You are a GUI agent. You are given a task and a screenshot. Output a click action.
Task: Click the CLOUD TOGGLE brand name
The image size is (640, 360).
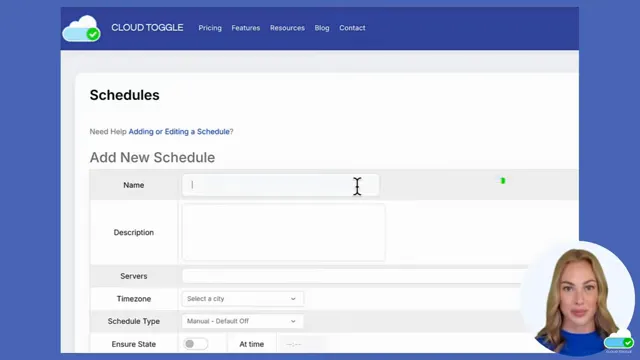point(147,27)
